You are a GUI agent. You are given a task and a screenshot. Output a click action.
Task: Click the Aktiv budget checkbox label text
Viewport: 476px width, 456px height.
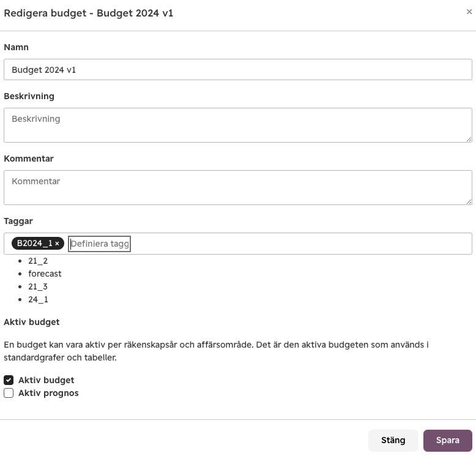46,380
